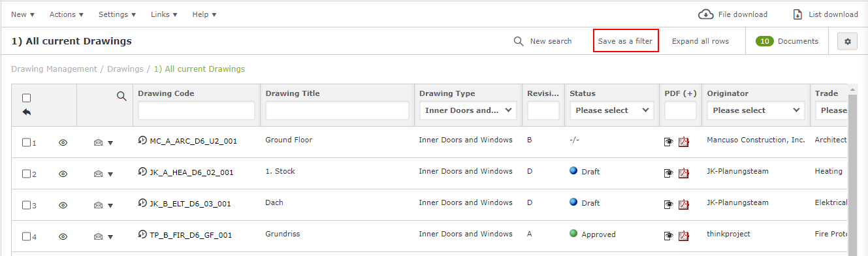Open the Status 'Please select' dropdown
The image size is (868, 256).
pos(611,110)
